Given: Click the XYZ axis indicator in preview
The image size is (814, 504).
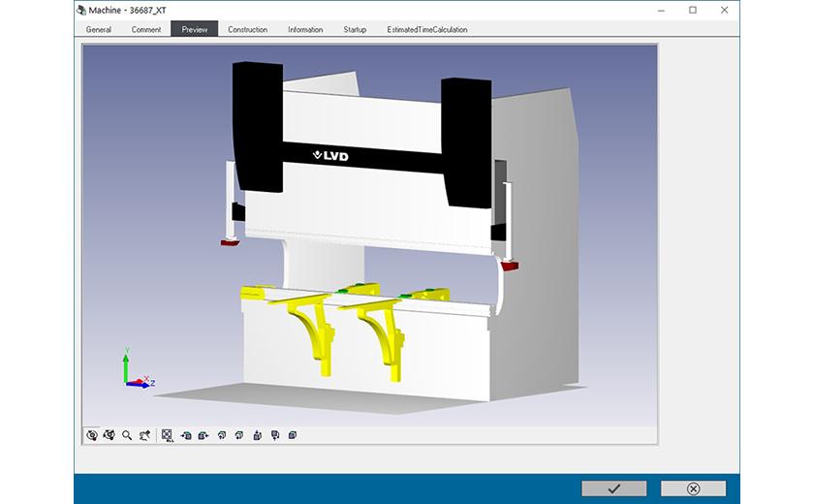Looking at the screenshot, I should (136, 370).
